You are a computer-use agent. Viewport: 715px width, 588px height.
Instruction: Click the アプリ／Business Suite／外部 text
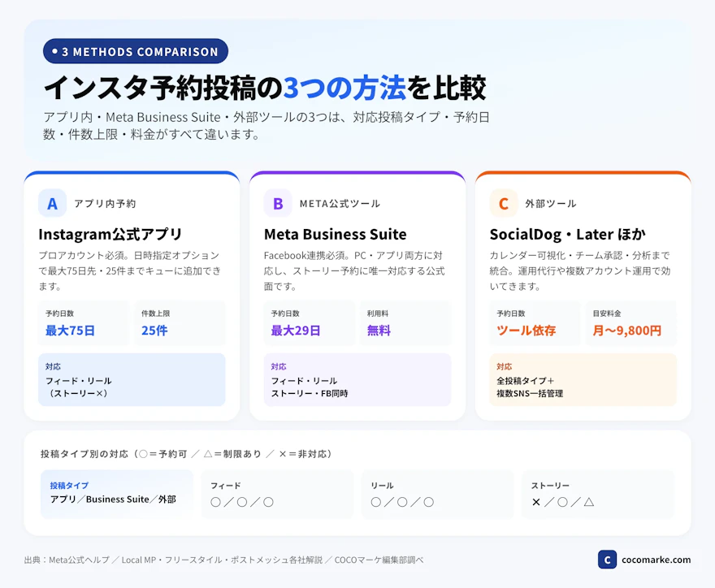pyautogui.click(x=113, y=499)
